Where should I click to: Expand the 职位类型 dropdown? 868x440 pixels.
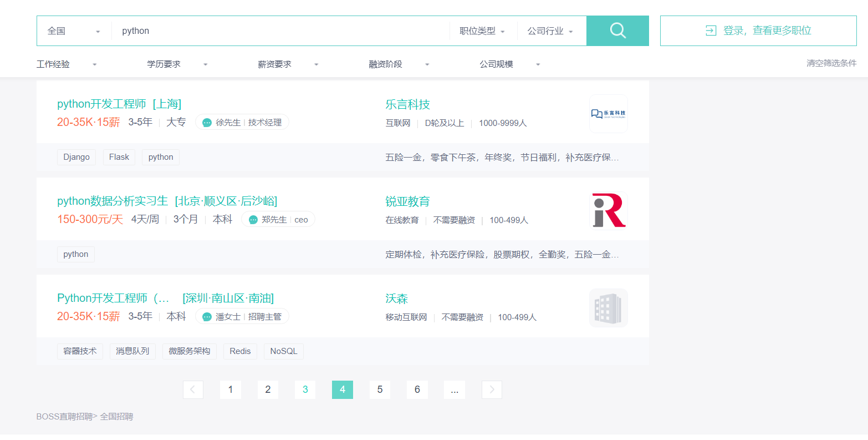(482, 31)
